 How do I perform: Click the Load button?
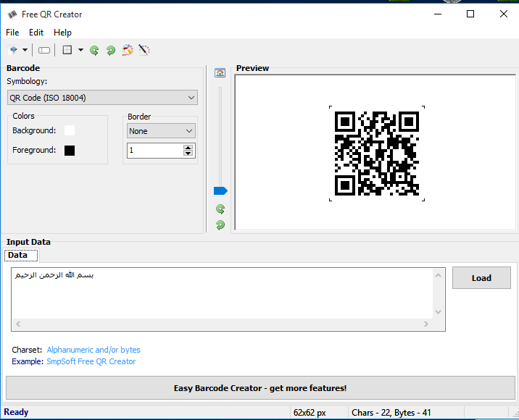tap(481, 278)
